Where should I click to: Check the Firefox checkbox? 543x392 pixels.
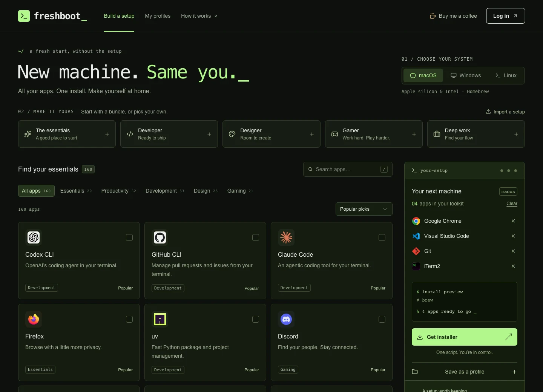pyautogui.click(x=129, y=319)
